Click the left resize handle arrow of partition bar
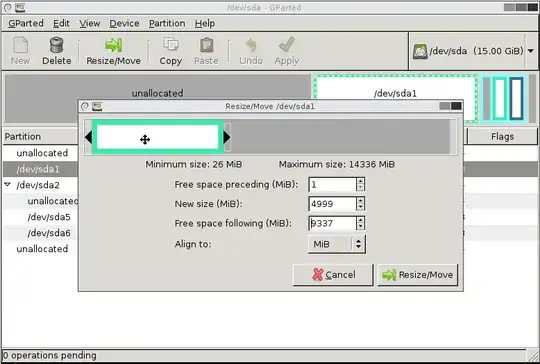The width and height of the screenshot is (540, 364). point(88,137)
